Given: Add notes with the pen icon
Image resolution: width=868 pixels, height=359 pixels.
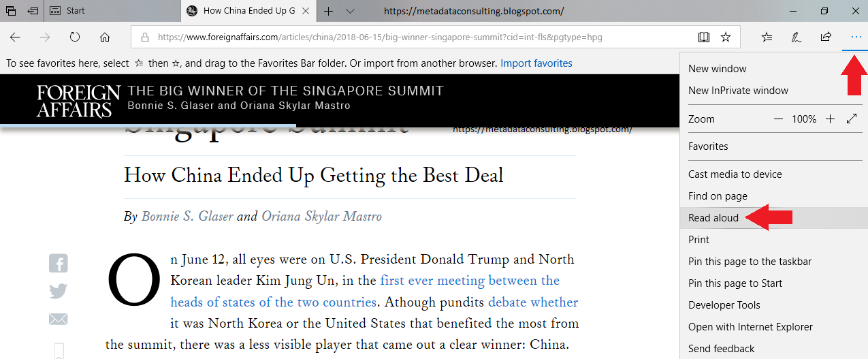Looking at the screenshot, I should tap(796, 37).
